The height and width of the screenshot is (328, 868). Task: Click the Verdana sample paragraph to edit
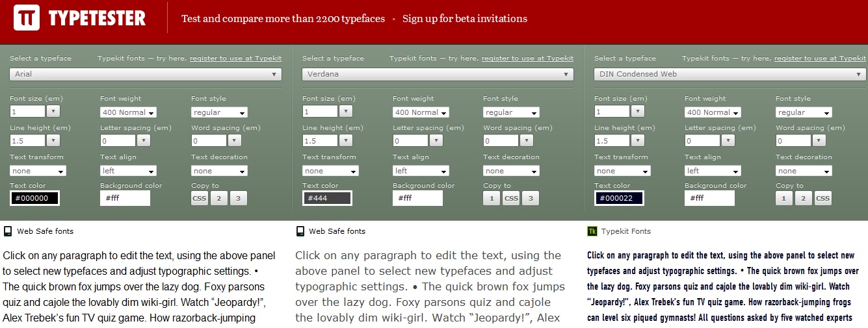[430, 286]
